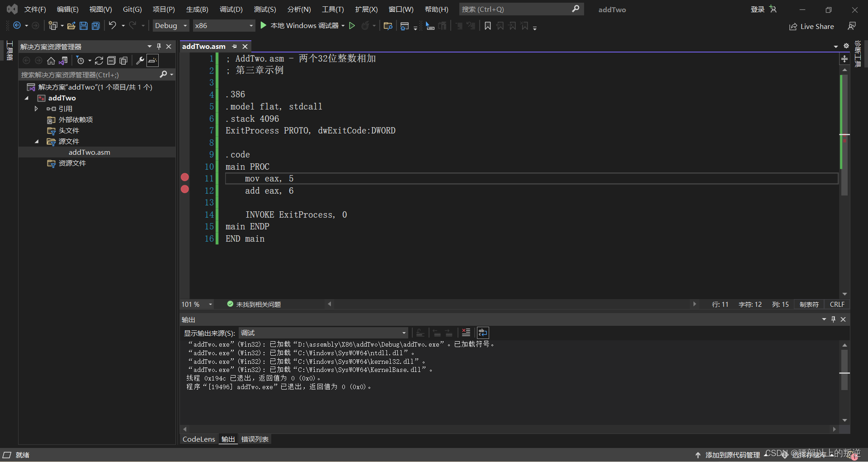Expand the 引用 references node

coord(36,109)
